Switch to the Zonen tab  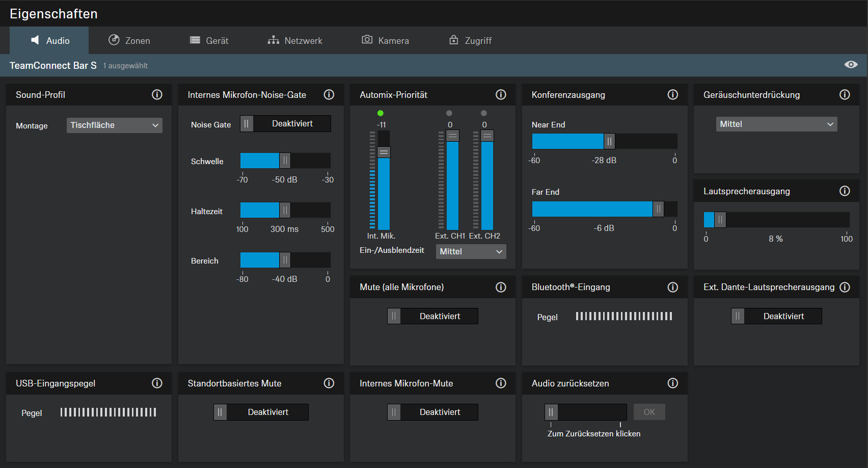129,41
